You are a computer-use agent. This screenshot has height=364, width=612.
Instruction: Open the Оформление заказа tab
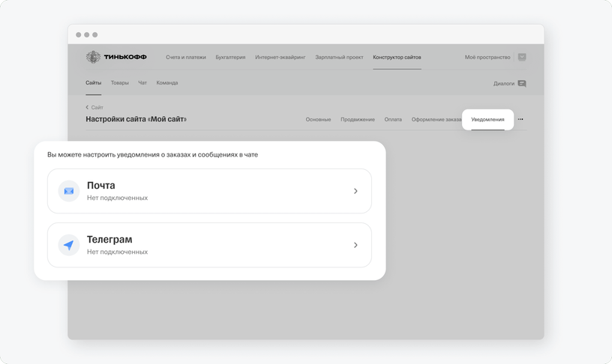(436, 119)
